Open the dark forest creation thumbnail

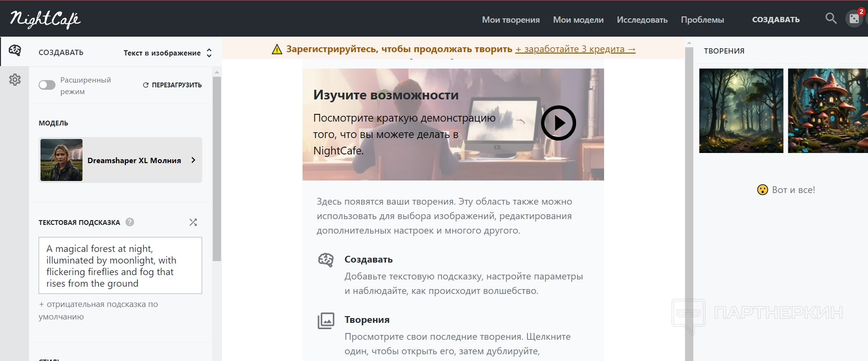click(x=741, y=111)
